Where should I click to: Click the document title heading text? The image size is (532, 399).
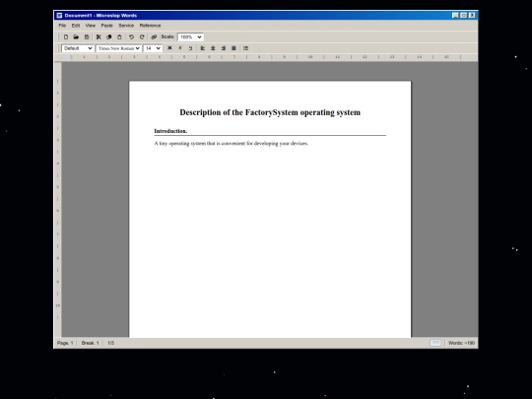pos(270,112)
